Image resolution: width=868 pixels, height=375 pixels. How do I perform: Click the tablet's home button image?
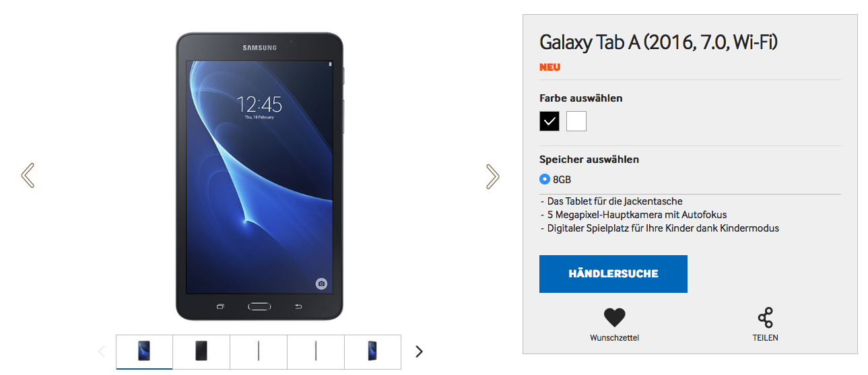259,307
